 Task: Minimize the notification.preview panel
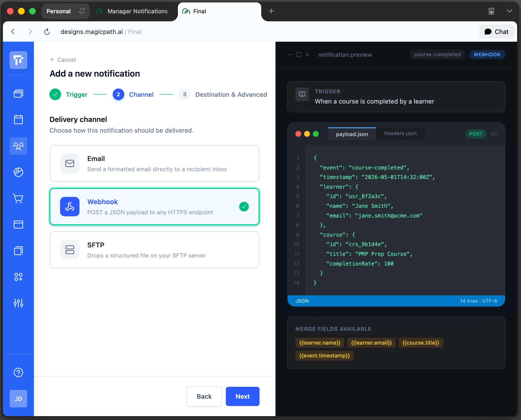tap(290, 55)
